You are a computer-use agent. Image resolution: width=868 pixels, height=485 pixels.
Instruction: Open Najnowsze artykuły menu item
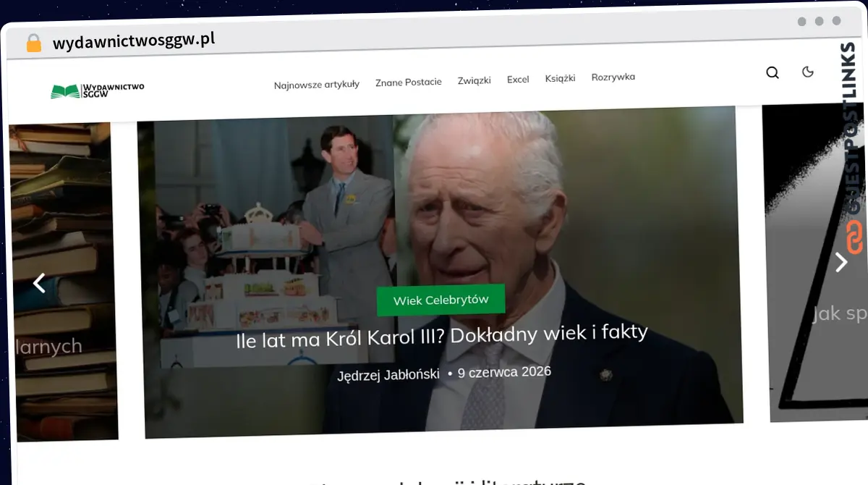pyautogui.click(x=317, y=84)
